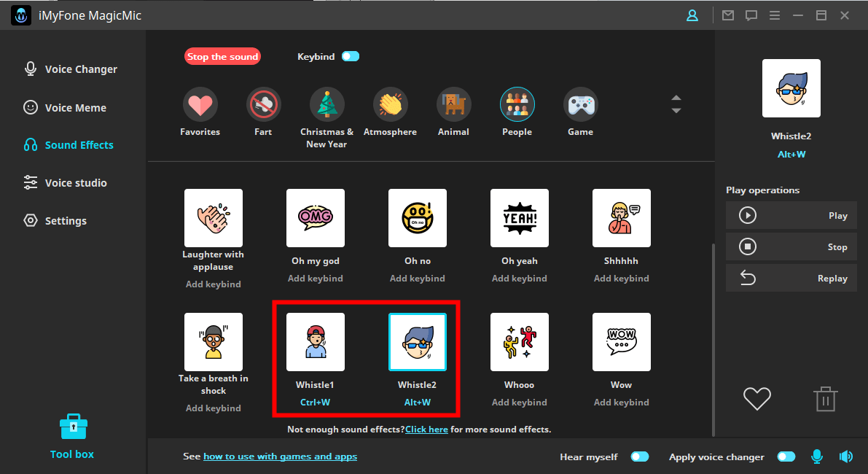
Task: Click Stop in Play operations
Action: pyautogui.click(x=791, y=247)
